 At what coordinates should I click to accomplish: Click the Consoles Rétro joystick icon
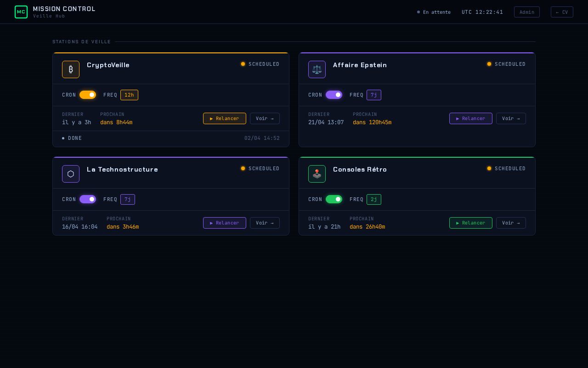(317, 174)
